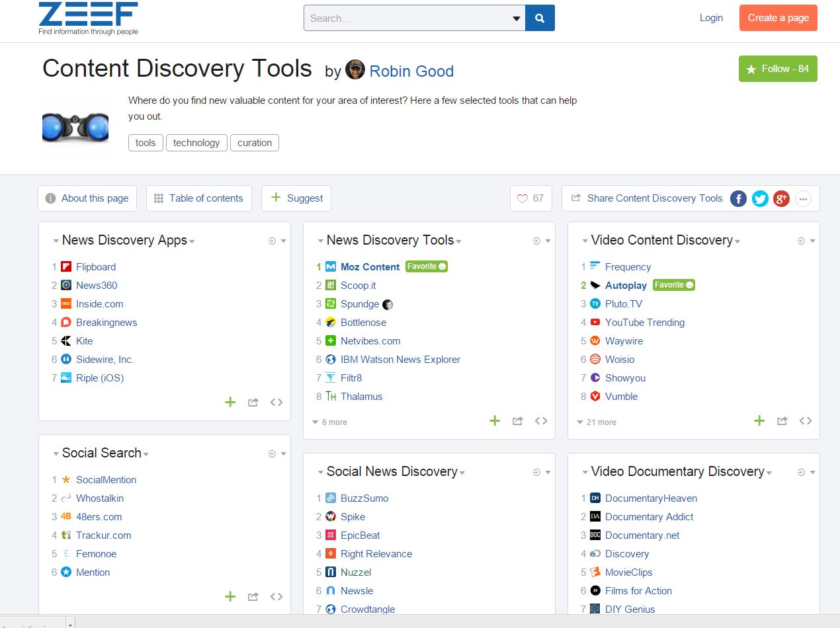Open the Nuzzel link

coord(356,572)
